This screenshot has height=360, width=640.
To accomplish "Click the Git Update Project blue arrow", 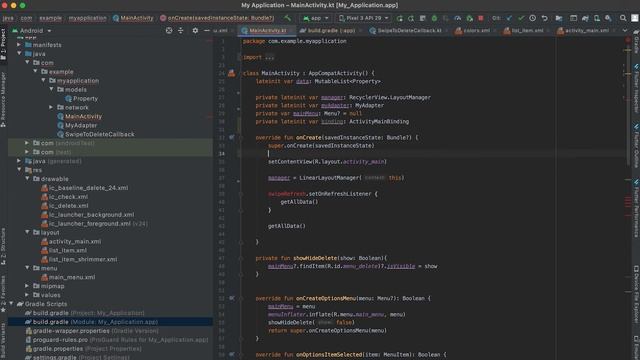I will (x=509, y=18).
